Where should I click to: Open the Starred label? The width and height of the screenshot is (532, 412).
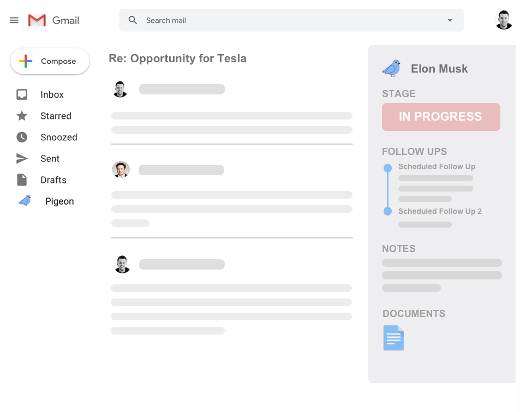coord(56,116)
